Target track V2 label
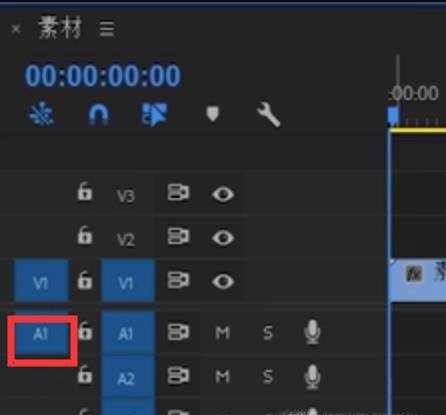The image size is (446, 415). [126, 240]
